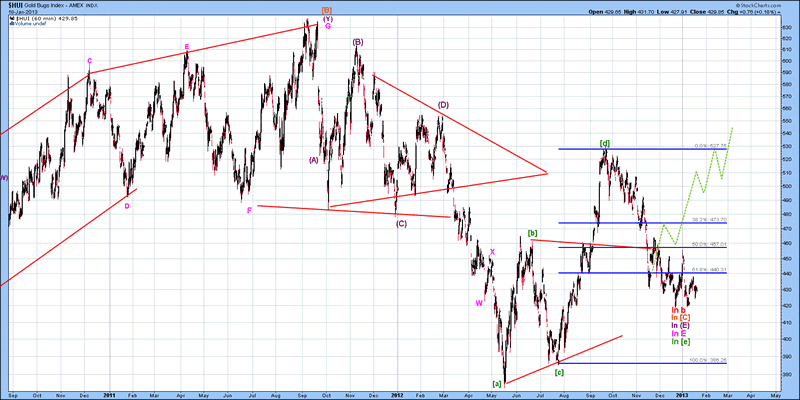Screen dimensions: 800x400
Task: Click the green [b] wave label
Action: click(x=532, y=234)
